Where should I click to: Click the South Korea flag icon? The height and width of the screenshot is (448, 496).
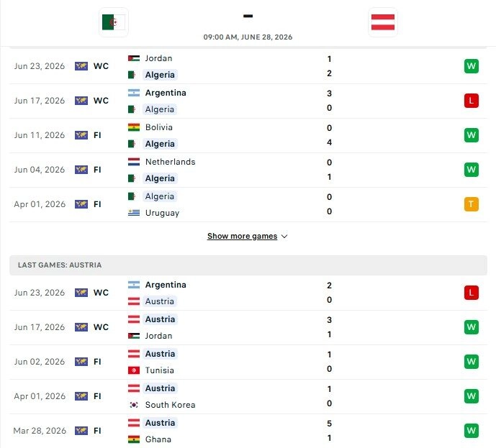(x=134, y=405)
